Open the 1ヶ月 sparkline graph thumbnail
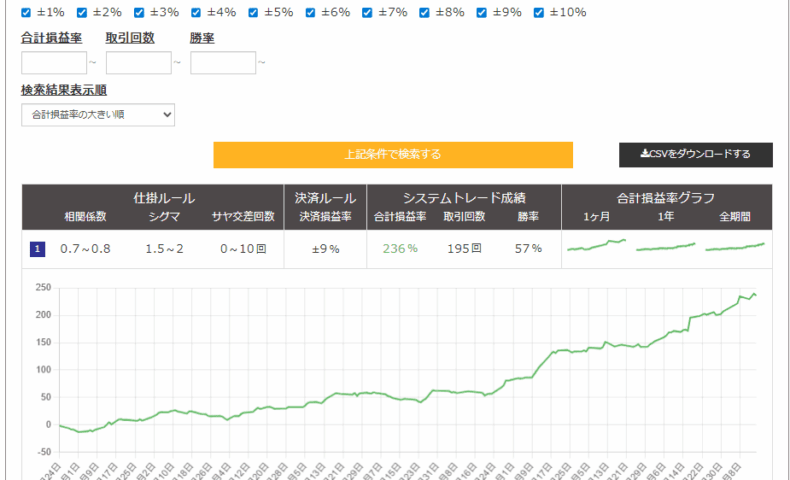The width and height of the screenshot is (790, 480). click(597, 245)
